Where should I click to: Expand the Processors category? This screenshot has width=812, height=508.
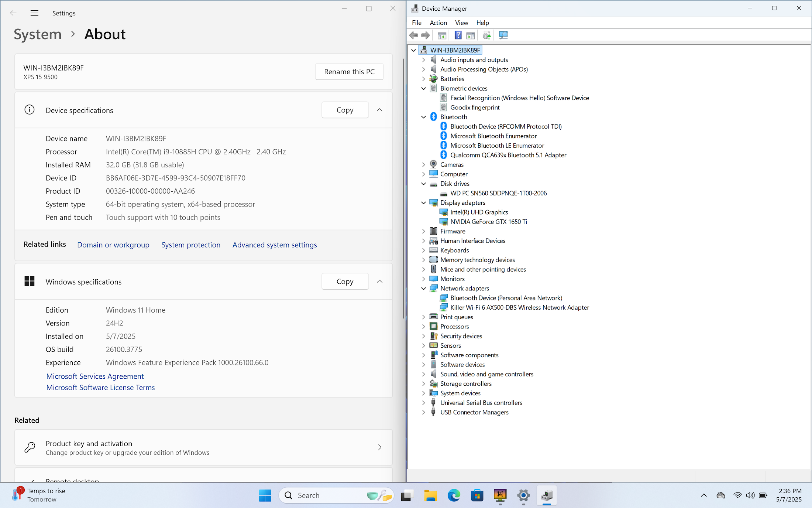423,327
